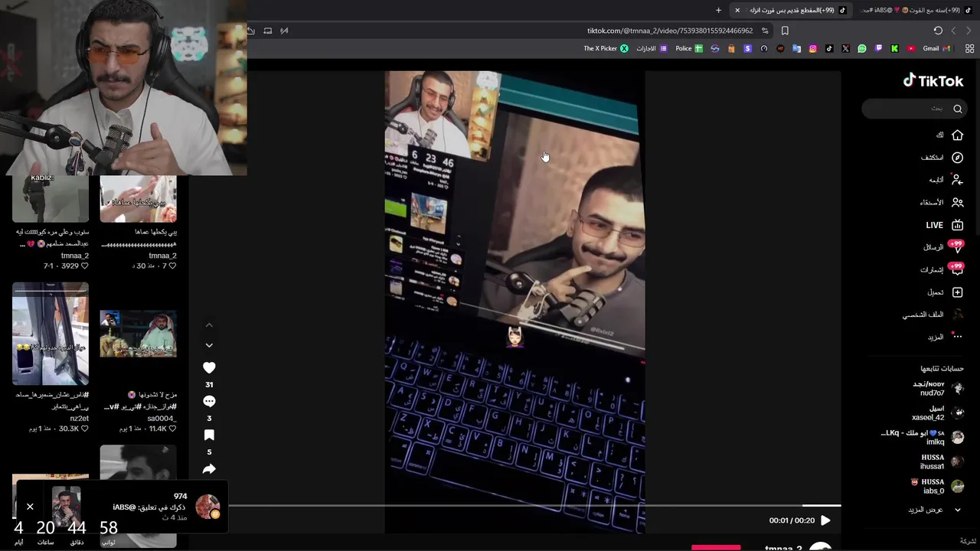Open the Upload plus icon
Viewport: 980px width, 551px height.
click(957, 292)
